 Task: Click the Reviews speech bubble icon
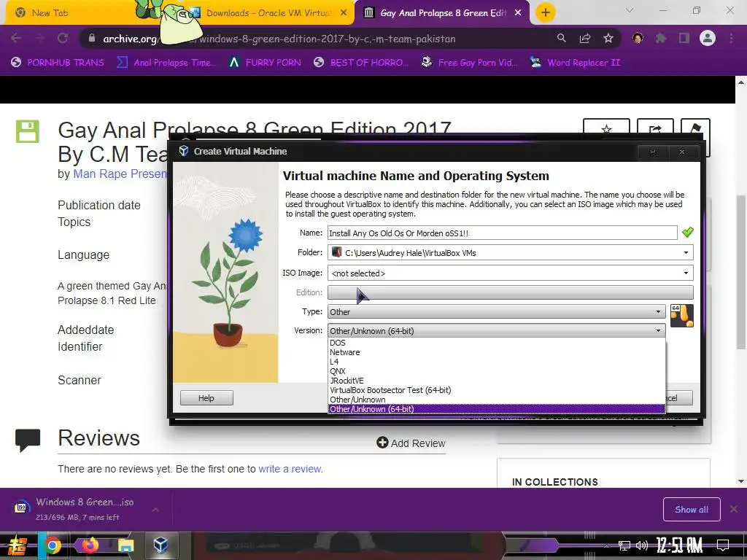(x=28, y=440)
